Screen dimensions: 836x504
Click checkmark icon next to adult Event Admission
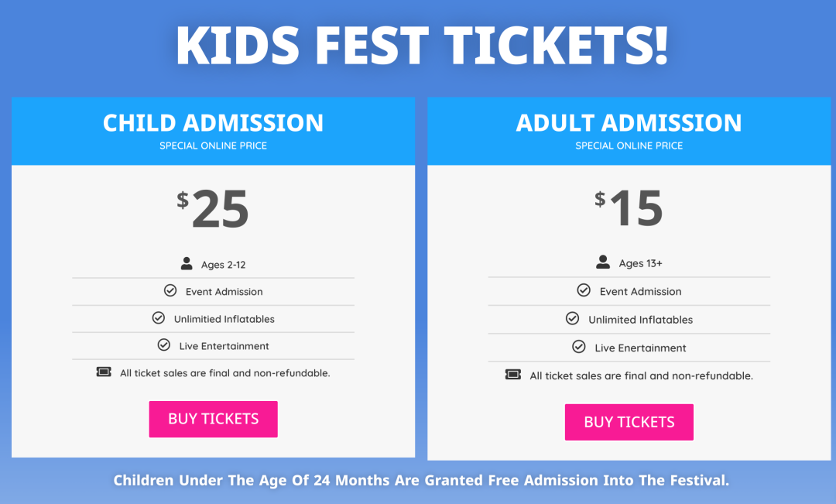(584, 290)
